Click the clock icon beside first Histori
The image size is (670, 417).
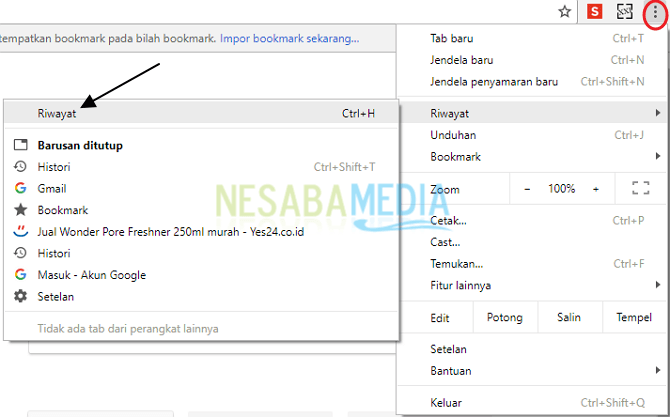(21, 167)
